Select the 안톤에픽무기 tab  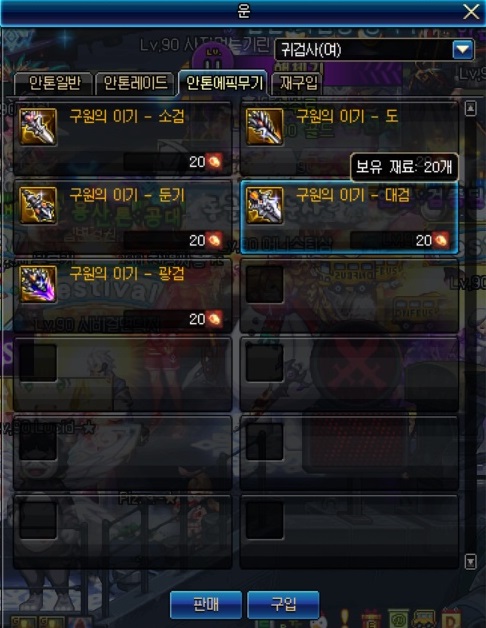[x=223, y=83]
